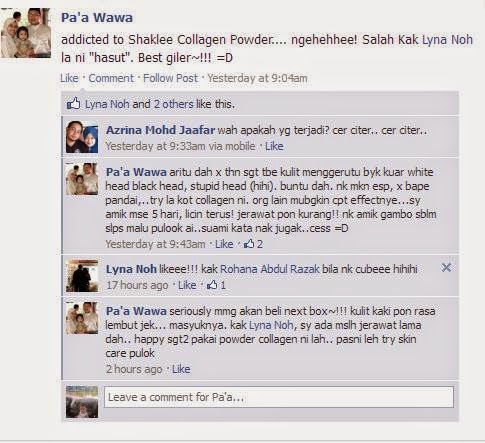Like the '2 hours ago' comment
This screenshot has width=485, height=443.
tap(181, 369)
